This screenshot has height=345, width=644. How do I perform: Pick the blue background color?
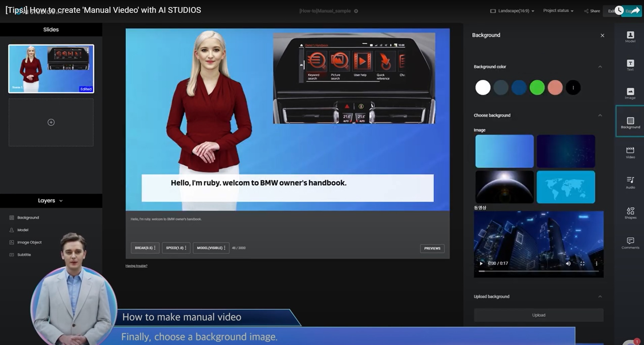click(x=519, y=88)
